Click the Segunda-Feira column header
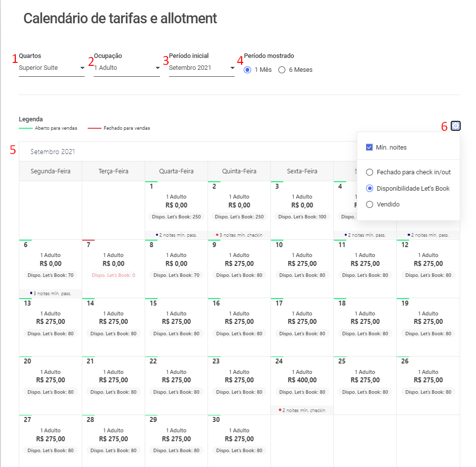476x467 pixels. click(x=51, y=171)
